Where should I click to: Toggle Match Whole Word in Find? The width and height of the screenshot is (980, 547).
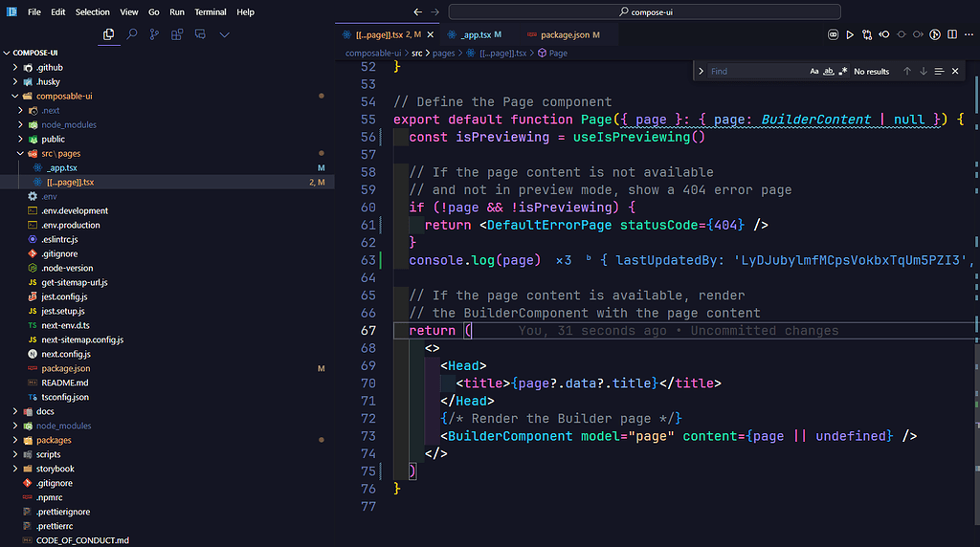pyautogui.click(x=829, y=72)
